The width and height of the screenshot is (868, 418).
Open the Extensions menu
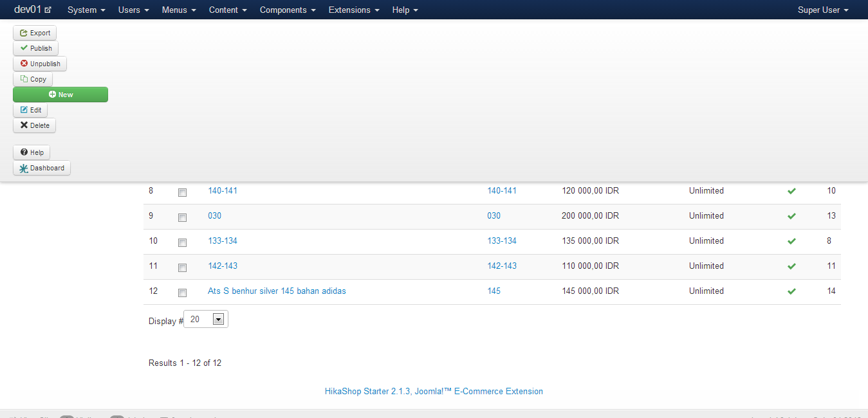click(x=354, y=10)
